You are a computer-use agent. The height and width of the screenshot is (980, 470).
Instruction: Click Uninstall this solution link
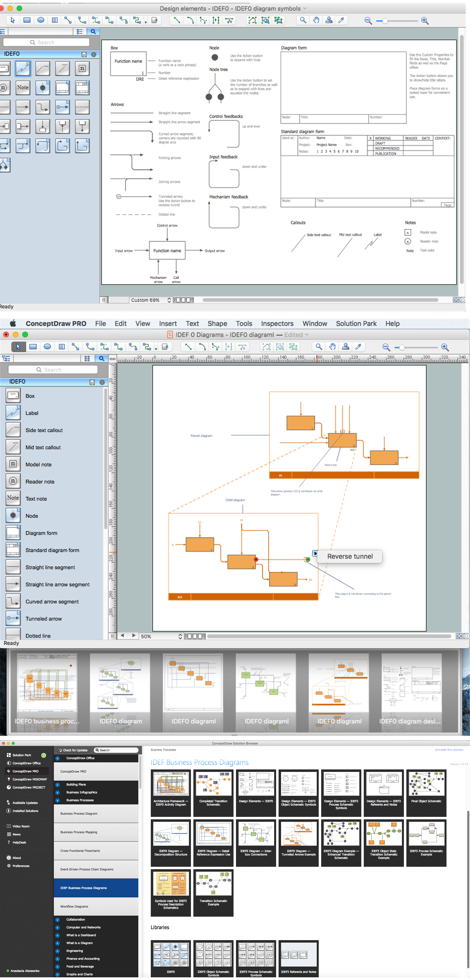click(449, 750)
